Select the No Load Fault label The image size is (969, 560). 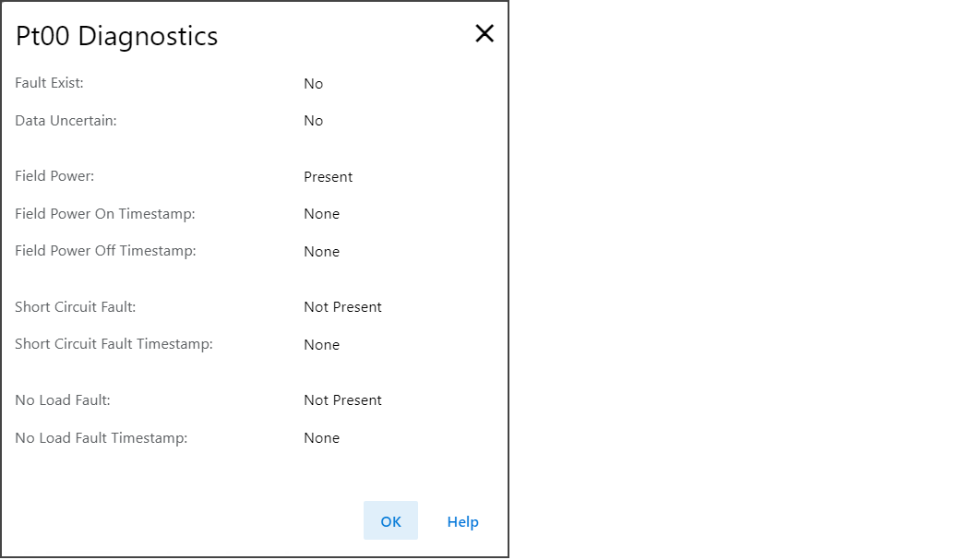pyautogui.click(x=63, y=400)
